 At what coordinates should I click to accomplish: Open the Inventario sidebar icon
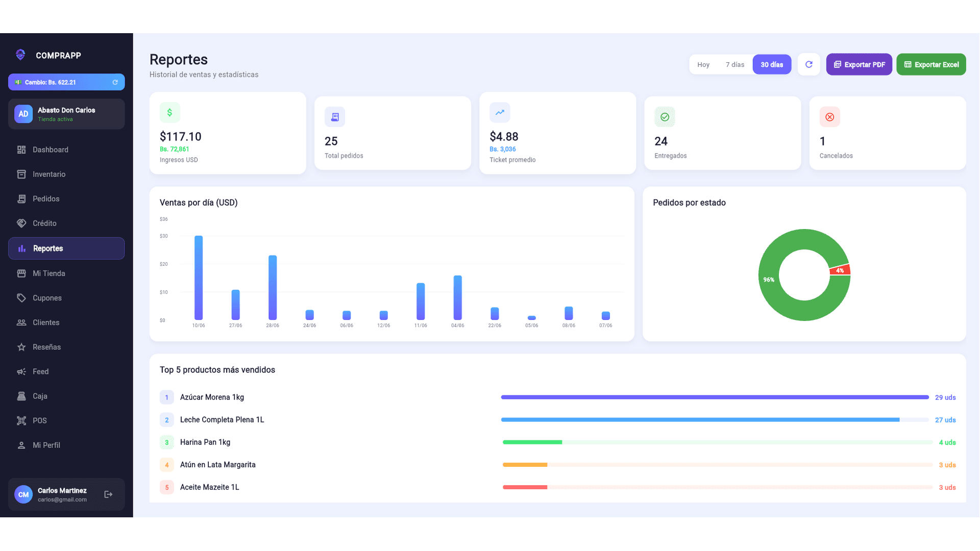21,174
